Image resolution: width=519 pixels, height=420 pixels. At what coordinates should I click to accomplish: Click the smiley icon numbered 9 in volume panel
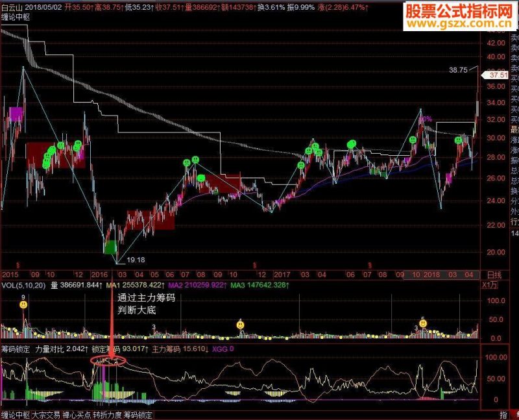[x=23, y=304]
